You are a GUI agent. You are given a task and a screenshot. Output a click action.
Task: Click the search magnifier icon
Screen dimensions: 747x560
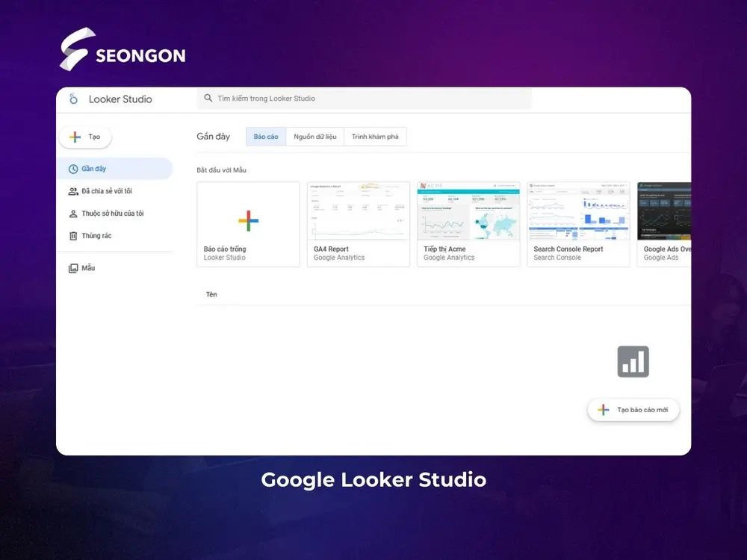coord(208,98)
